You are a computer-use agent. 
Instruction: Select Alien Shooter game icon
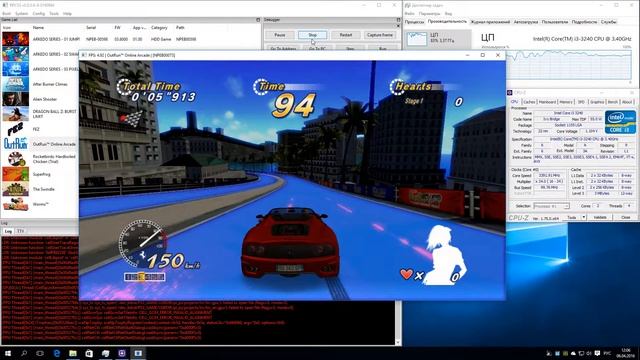[15, 99]
